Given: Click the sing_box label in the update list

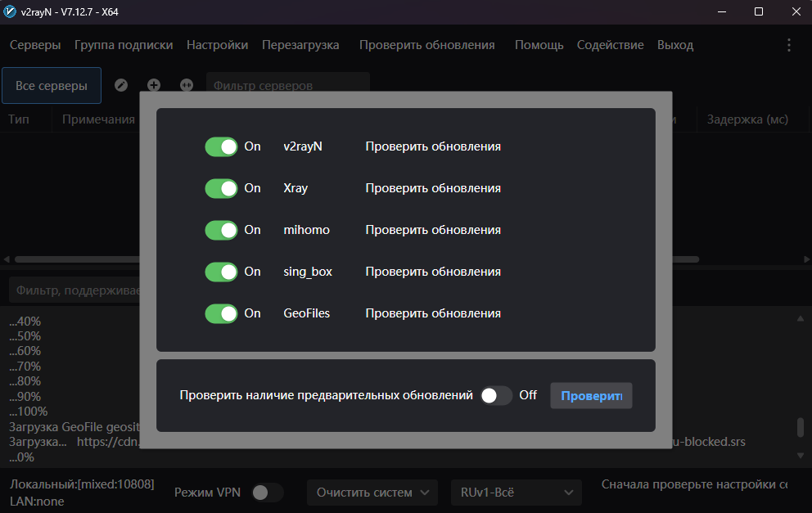Looking at the screenshot, I should (308, 272).
